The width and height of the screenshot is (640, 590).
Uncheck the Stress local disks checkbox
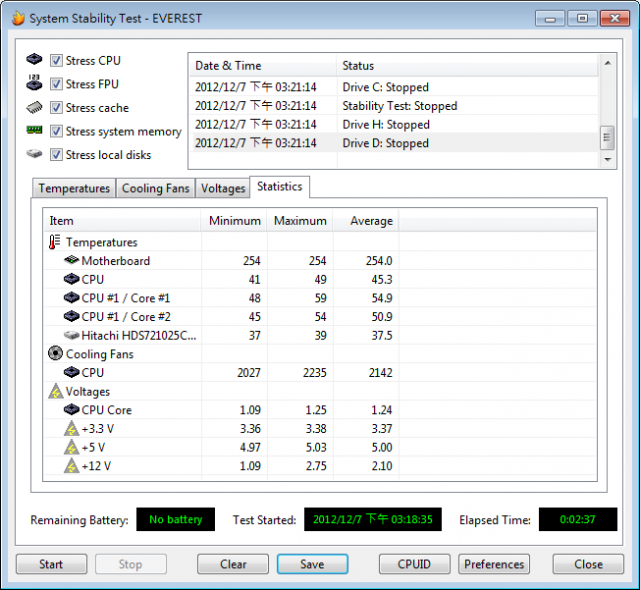point(56,155)
